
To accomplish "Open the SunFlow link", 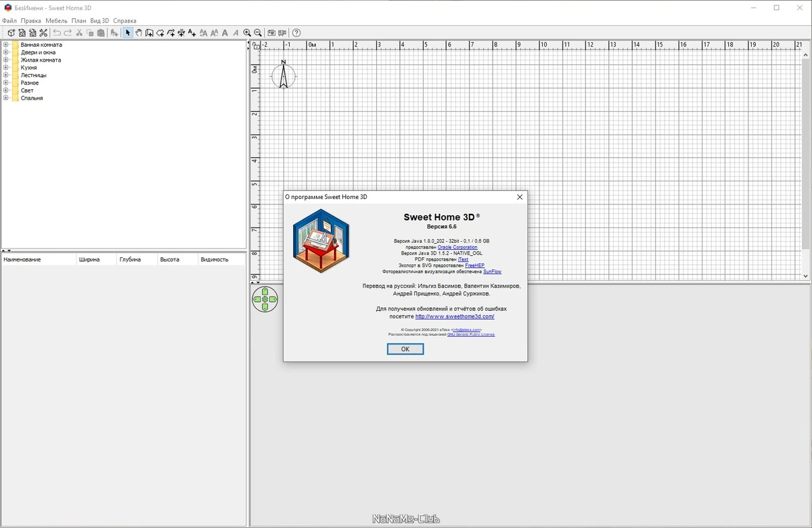I will click(493, 271).
